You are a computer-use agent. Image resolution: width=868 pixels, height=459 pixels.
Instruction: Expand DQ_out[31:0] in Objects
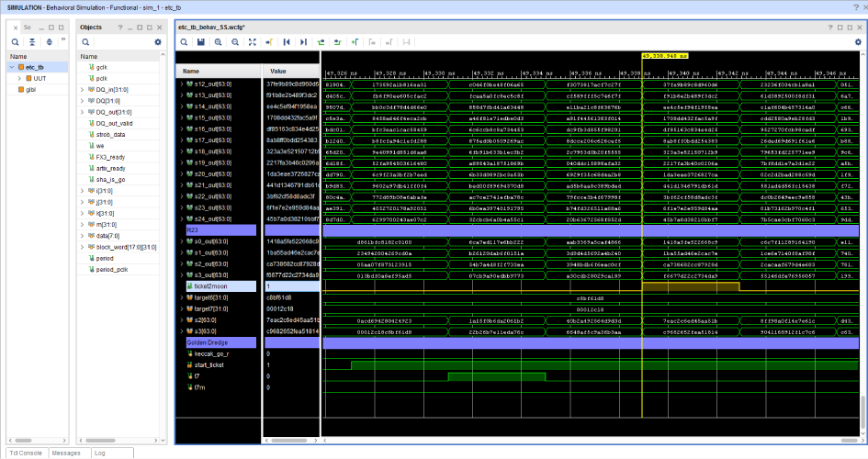(x=83, y=112)
